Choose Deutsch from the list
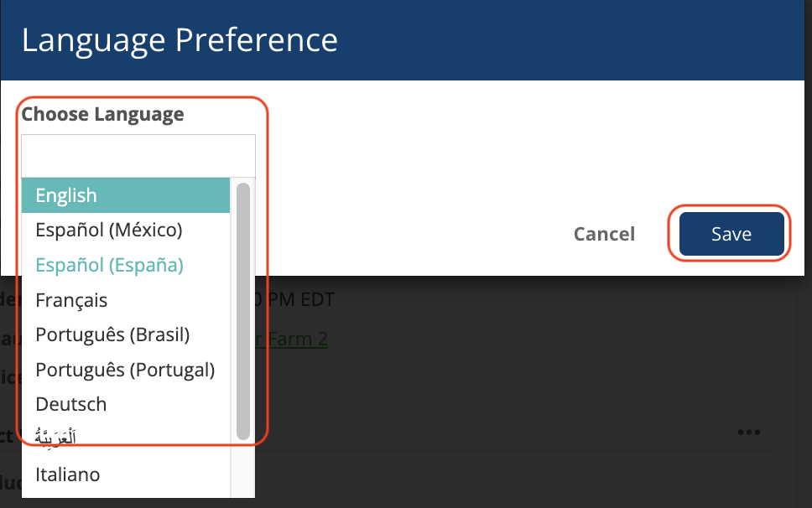Screen dimensions: 812x508 point(125,405)
